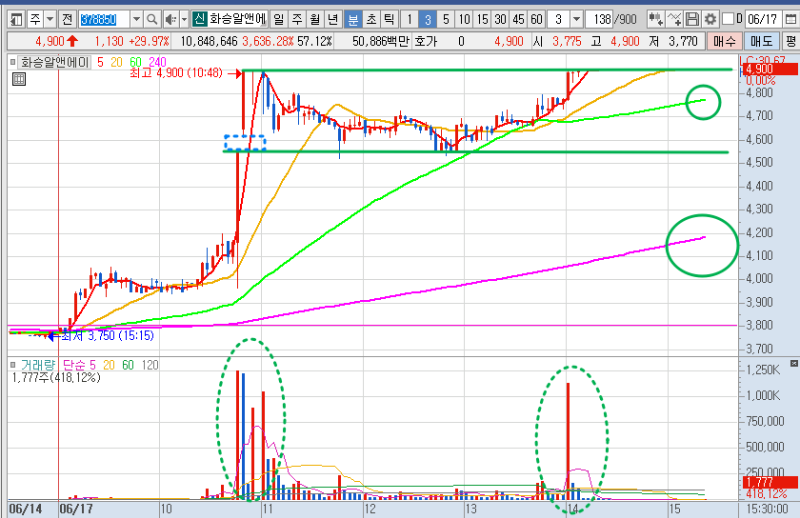
Task: Click the 매도 sell button
Action: pos(761,41)
